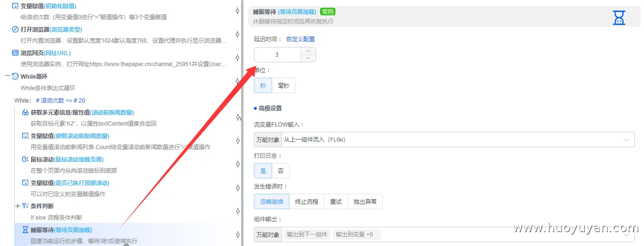Toggle the 高级设置 section header
The image size is (644, 246).
[x=270, y=108]
